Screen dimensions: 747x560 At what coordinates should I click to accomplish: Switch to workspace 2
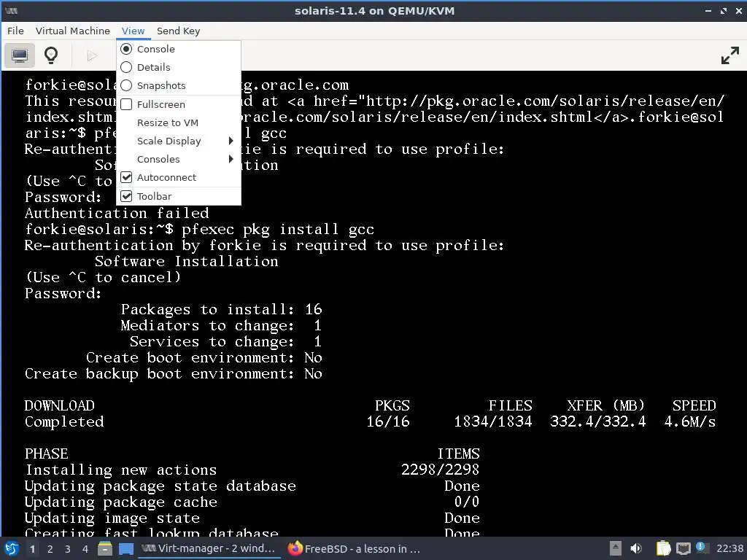50,548
